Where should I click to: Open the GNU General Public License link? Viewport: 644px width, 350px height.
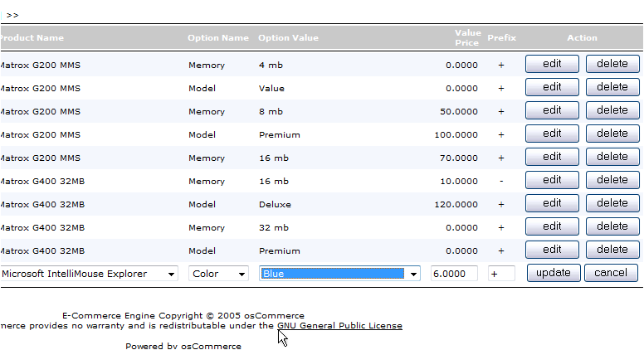point(339,326)
